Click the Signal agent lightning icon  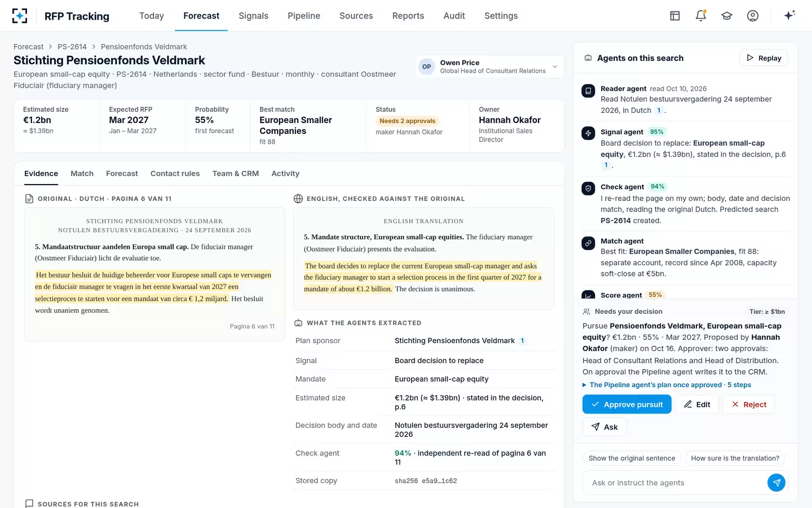[x=588, y=133]
